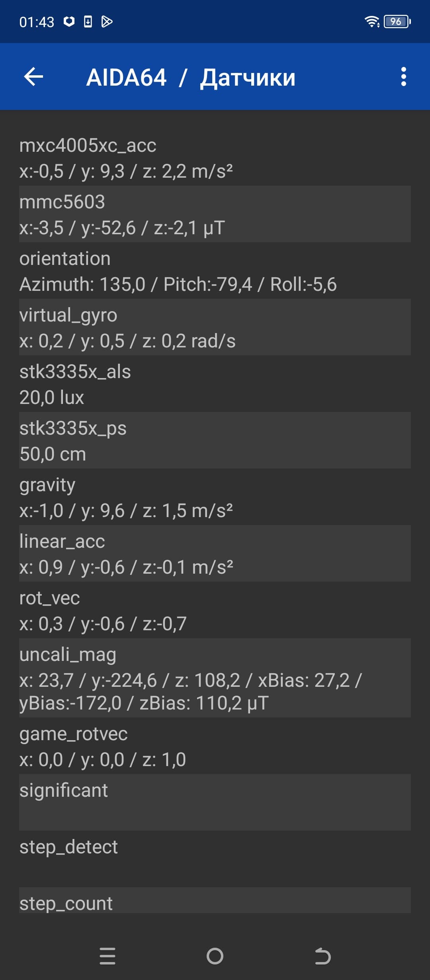This screenshot has height=980, width=430.
Task: Tap the uncali_mag sensor entry
Action: coord(215,678)
